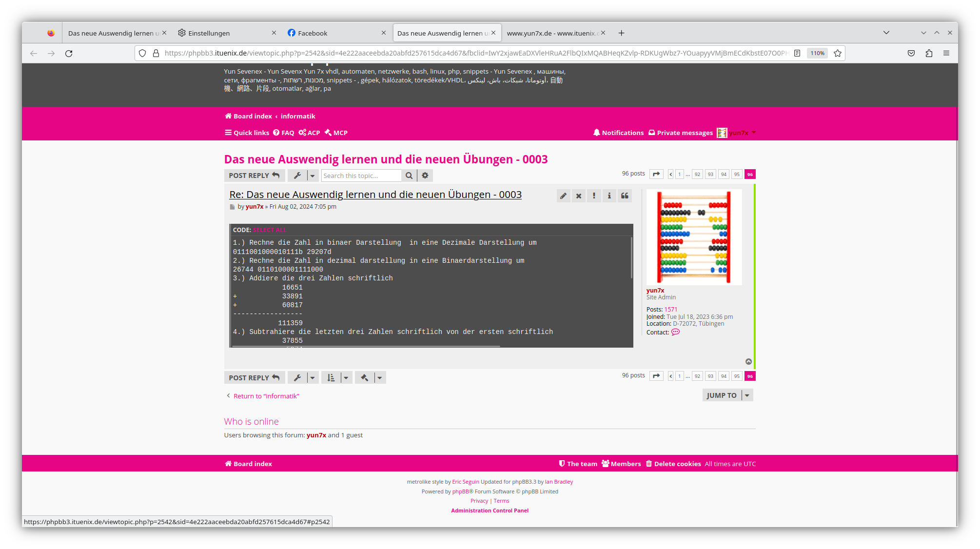This screenshot has width=980, height=549.
Task: Open the Quick links menu
Action: 246,132
